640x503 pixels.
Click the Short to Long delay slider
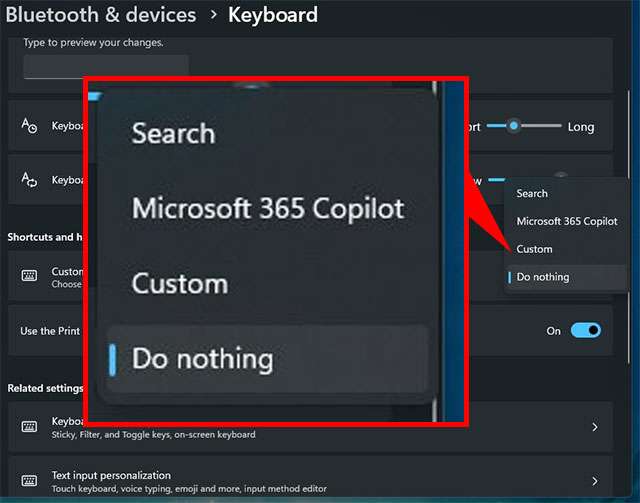pos(524,126)
